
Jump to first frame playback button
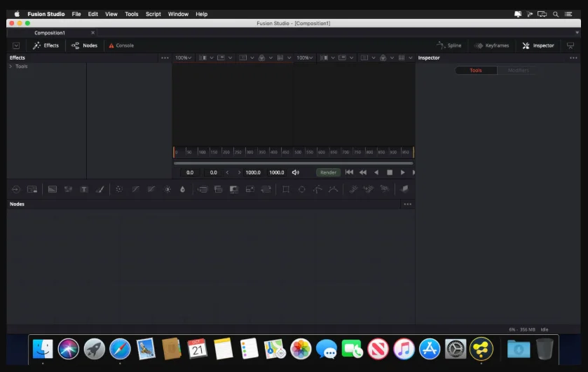coord(349,172)
